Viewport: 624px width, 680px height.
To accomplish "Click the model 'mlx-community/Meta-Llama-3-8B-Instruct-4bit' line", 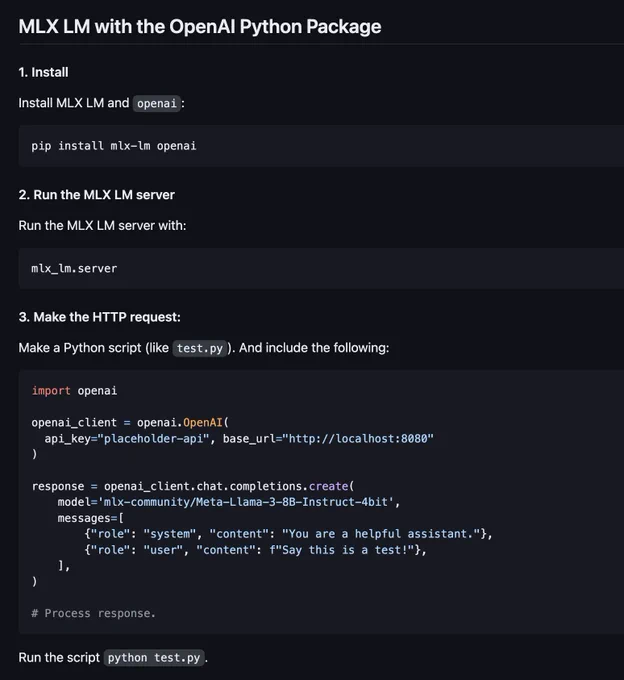I will click(229, 502).
